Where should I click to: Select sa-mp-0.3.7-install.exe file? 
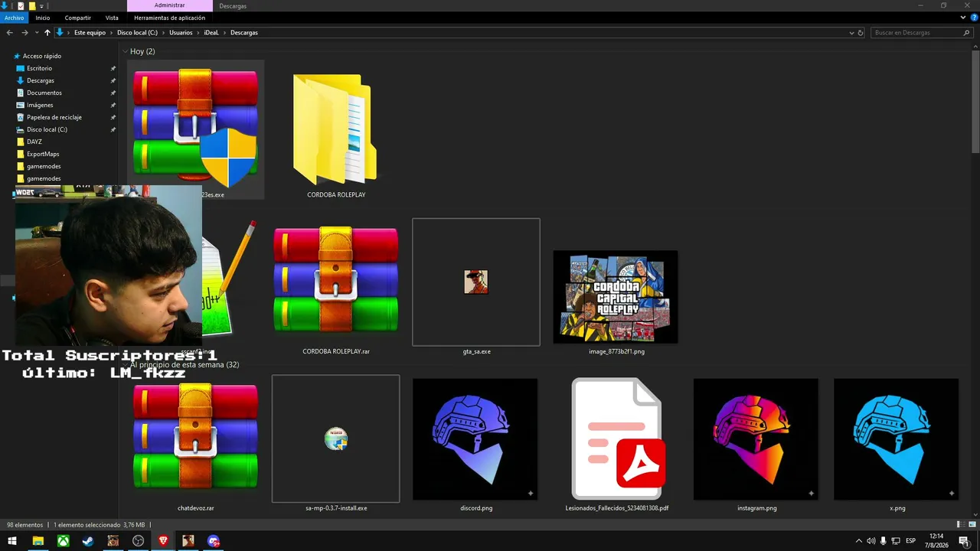pyautogui.click(x=335, y=445)
